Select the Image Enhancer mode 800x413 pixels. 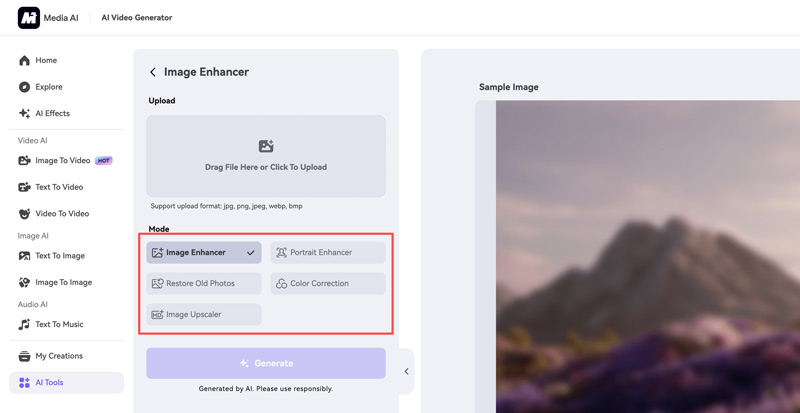coord(204,253)
